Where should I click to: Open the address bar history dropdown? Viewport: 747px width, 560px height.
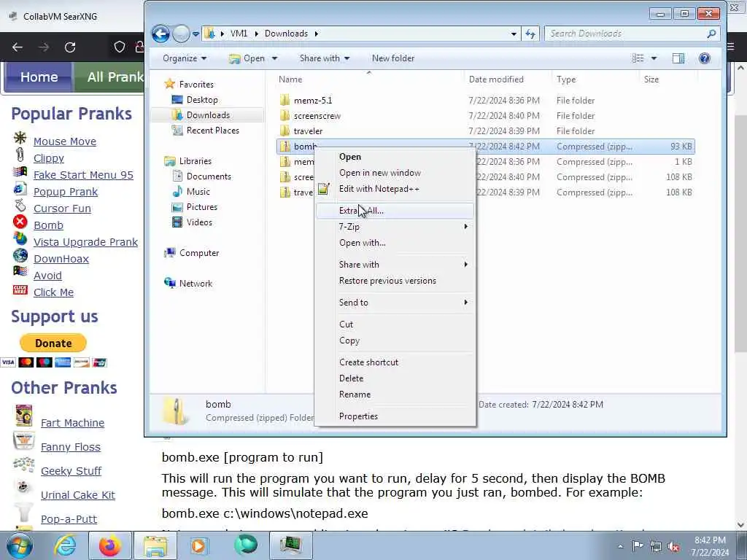(x=514, y=34)
